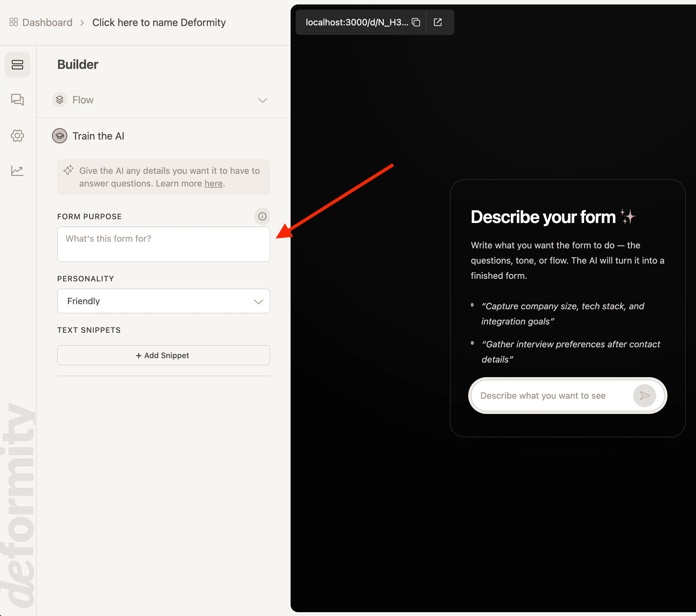
Task: Open form in new tab icon
Action: tap(438, 23)
